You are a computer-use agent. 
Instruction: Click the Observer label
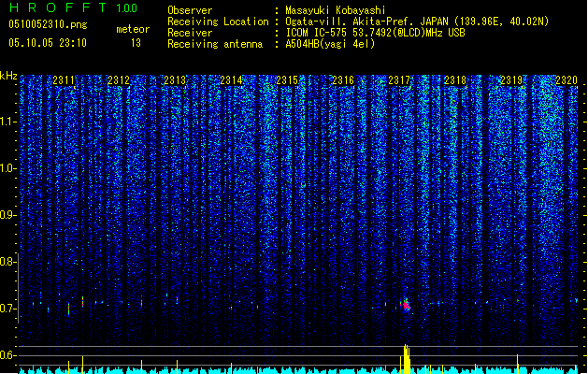coord(190,10)
